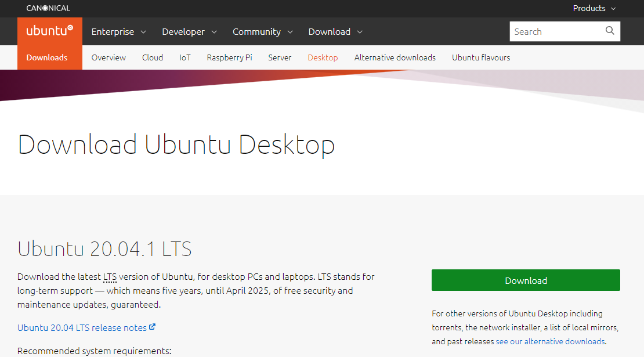
Task: Go to Ubuntu flavours tab
Action: [x=481, y=57]
